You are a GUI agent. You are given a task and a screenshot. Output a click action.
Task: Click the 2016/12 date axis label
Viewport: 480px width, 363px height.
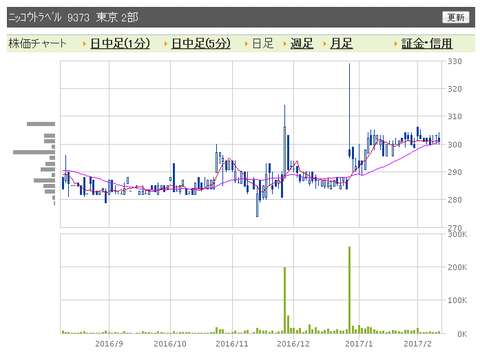coord(293,344)
